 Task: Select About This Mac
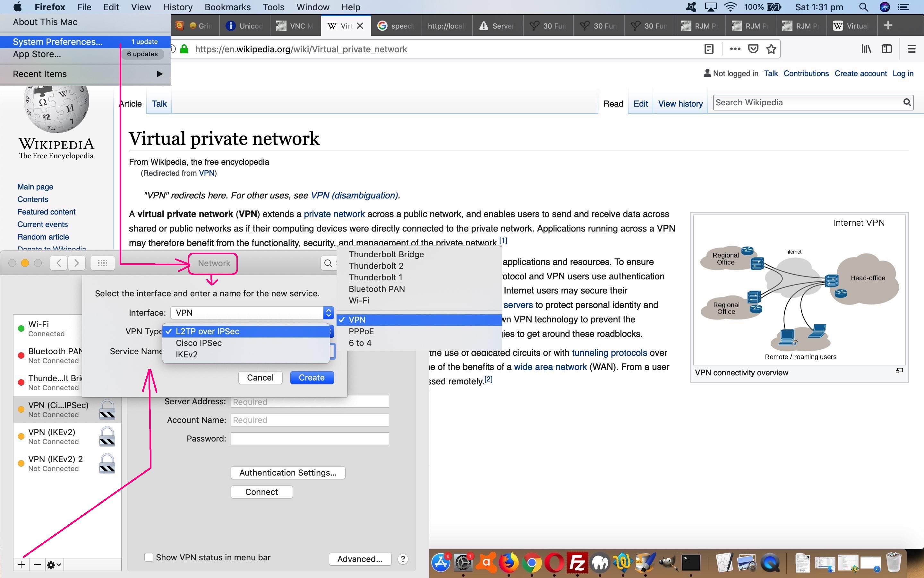[86, 22]
